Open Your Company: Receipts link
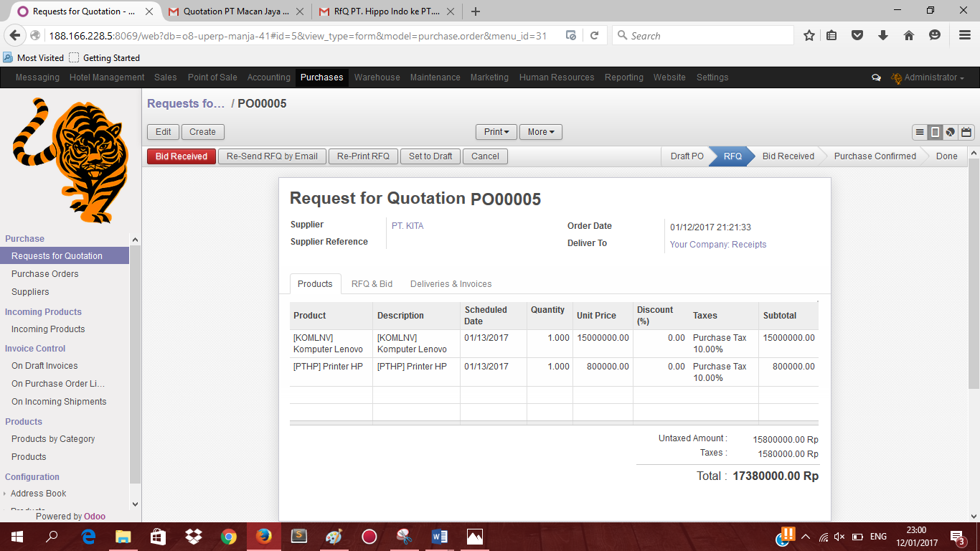Screen dimensions: 980x551 coord(718,245)
